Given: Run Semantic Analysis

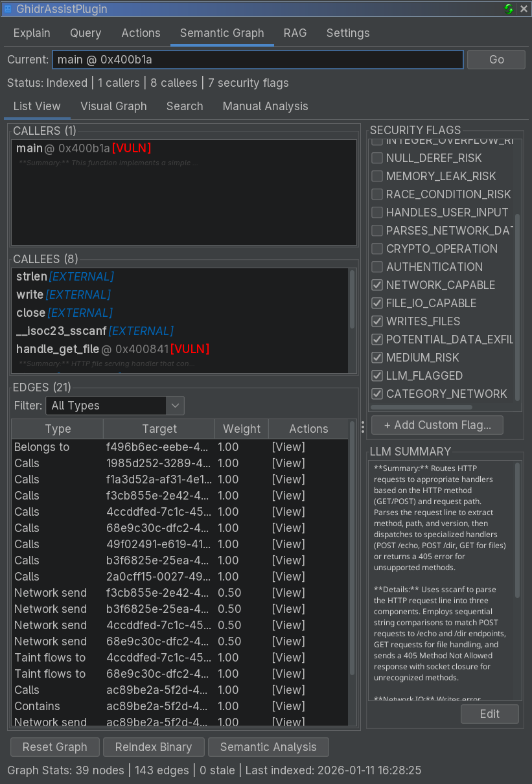Looking at the screenshot, I should click(268, 746).
